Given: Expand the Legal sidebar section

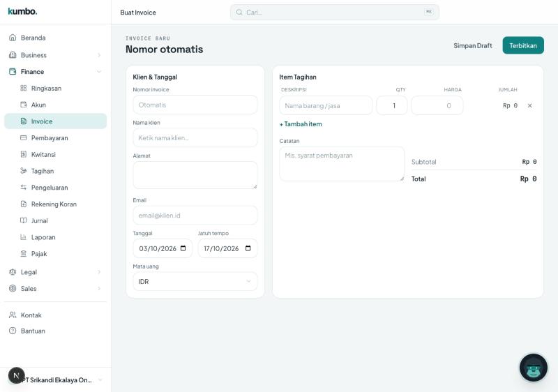Looking at the screenshot, I should 55,272.
